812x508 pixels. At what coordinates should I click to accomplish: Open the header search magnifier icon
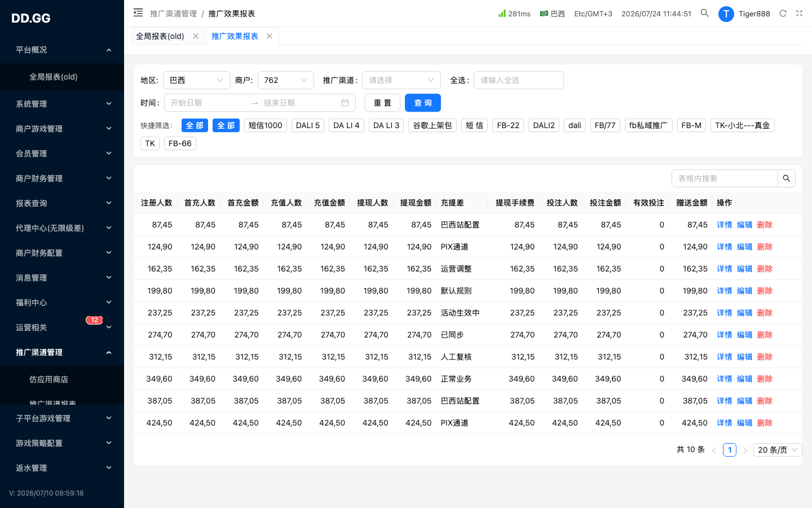click(705, 13)
